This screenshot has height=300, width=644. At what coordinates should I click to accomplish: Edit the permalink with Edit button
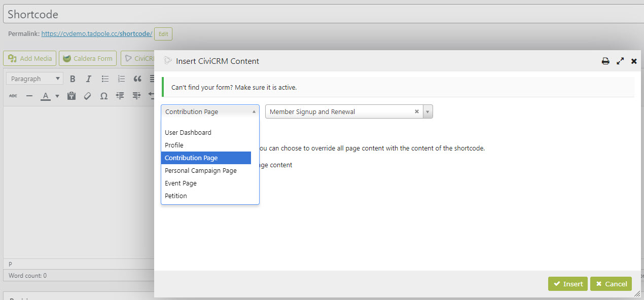pos(163,34)
